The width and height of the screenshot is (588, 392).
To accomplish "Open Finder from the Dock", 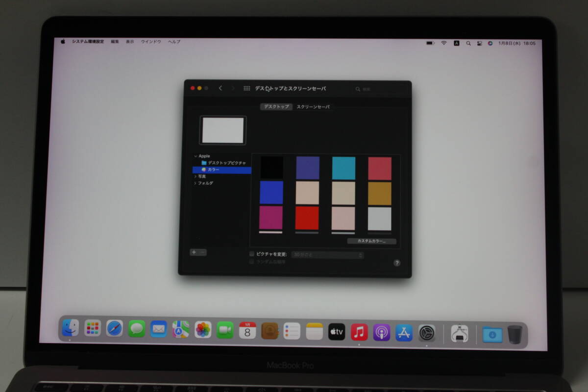I will 71,328.
